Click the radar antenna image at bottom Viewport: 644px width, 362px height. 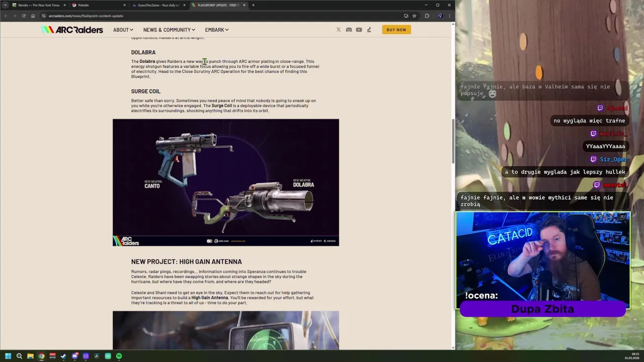point(226,330)
